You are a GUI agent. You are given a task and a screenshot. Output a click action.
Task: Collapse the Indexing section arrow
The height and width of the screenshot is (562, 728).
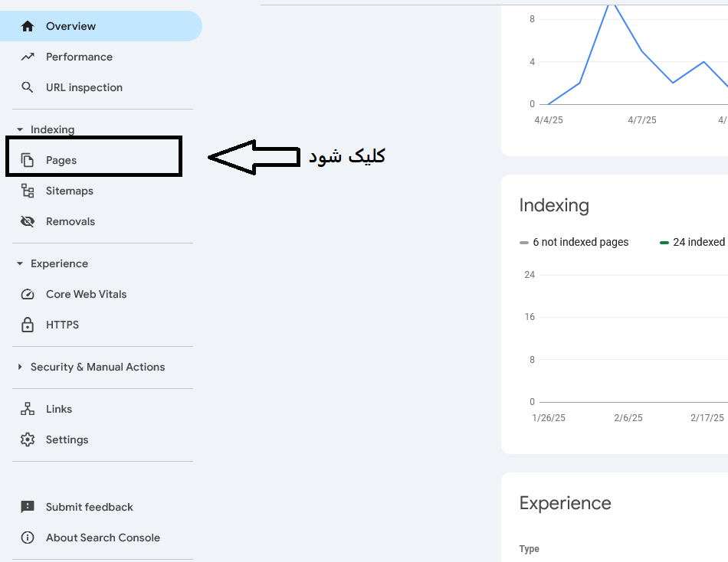pyautogui.click(x=20, y=130)
